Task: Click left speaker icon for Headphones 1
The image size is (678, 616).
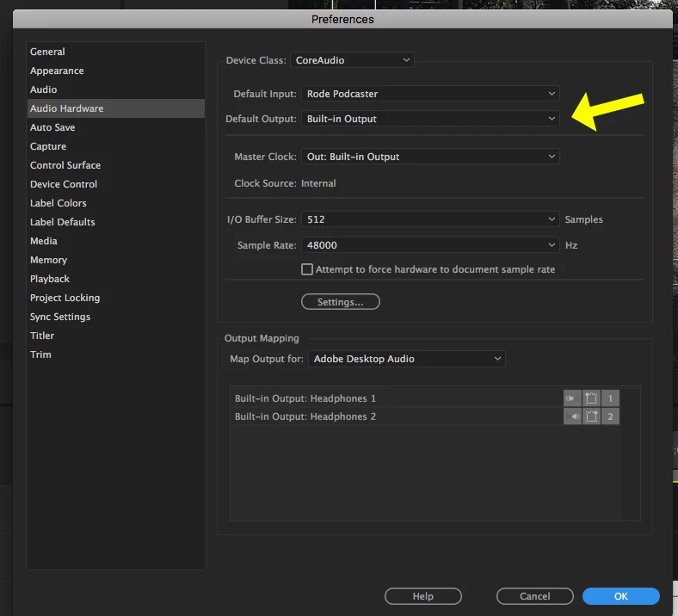Action: (572, 398)
